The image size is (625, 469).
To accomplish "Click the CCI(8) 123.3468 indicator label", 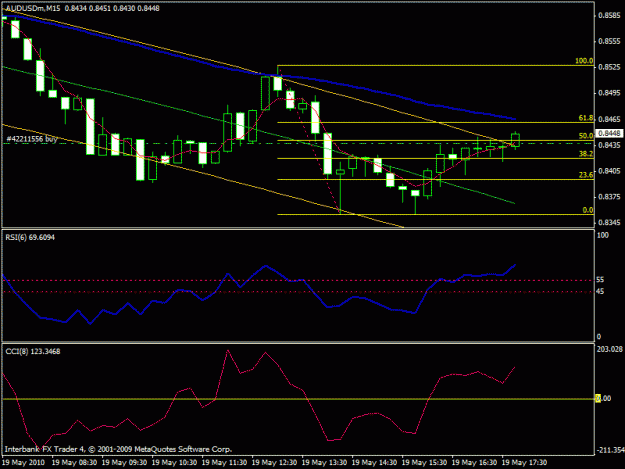I will 33,351.
